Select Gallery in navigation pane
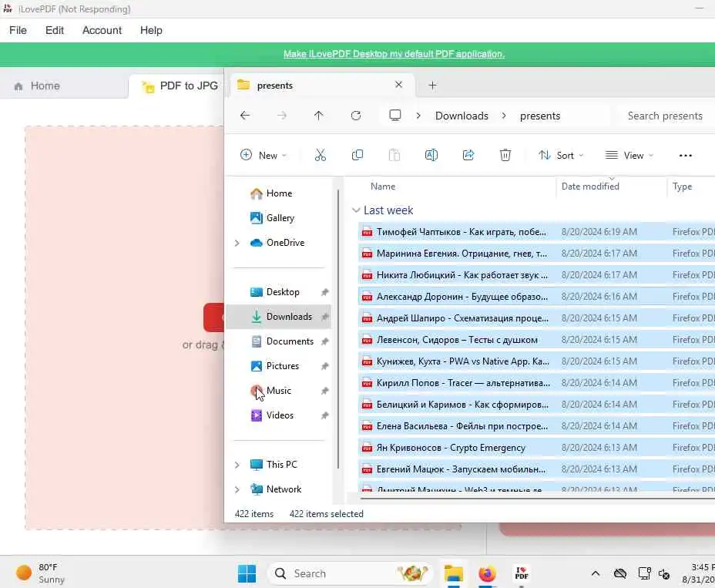Screen dimensions: 715x588 tap(280, 218)
